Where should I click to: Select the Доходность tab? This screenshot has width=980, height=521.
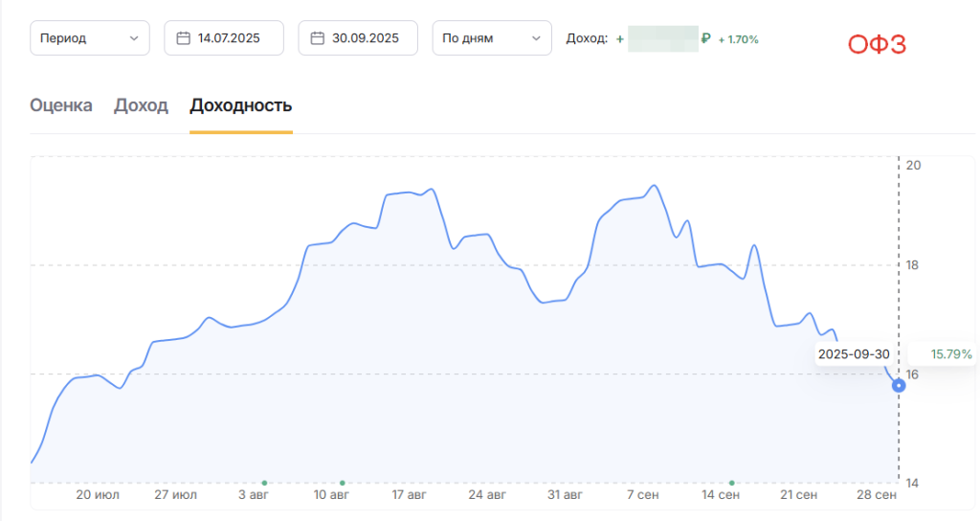[241, 105]
